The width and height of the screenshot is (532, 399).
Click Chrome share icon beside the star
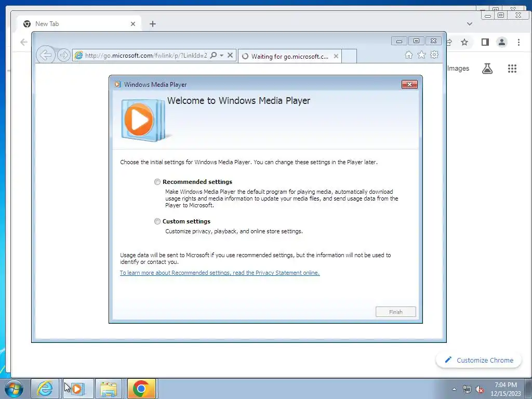[x=449, y=42]
